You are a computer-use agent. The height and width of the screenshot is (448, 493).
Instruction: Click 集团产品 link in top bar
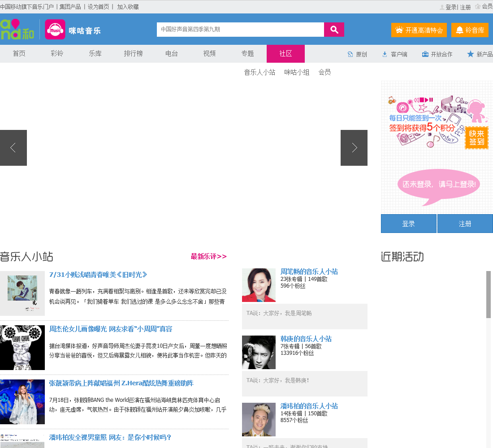(x=70, y=7)
